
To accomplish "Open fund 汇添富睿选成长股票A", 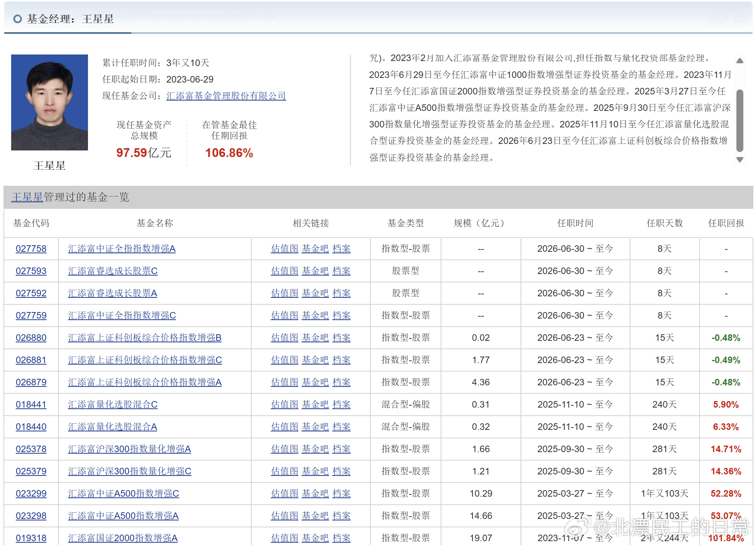I will [x=113, y=293].
